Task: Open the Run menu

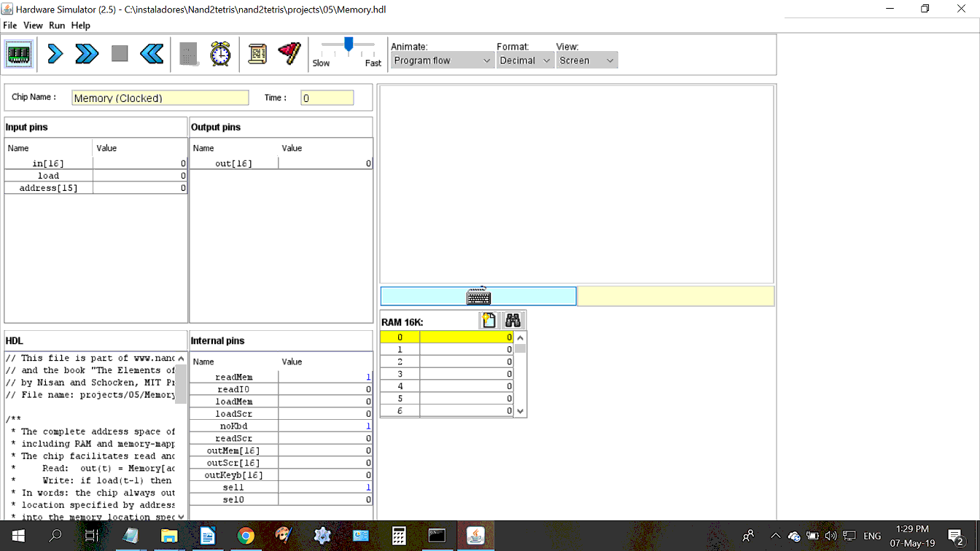Action: (x=57, y=26)
